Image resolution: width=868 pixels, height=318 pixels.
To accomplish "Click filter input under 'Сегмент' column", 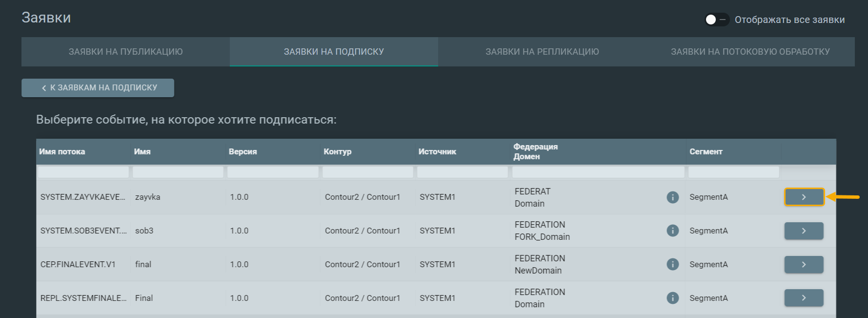I will pos(733,172).
